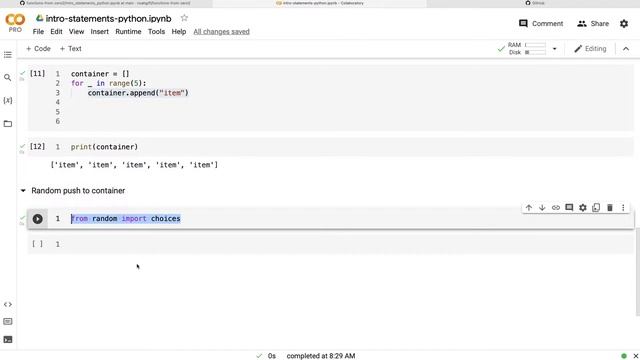Open the Files folder sidebar panel
This screenshot has height=360, width=640.
click(x=8, y=123)
